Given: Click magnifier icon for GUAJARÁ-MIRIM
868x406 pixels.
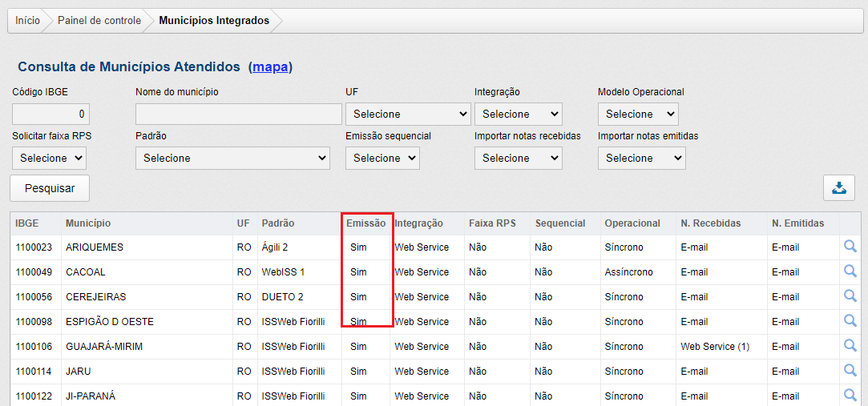Looking at the screenshot, I should pos(850,346).
